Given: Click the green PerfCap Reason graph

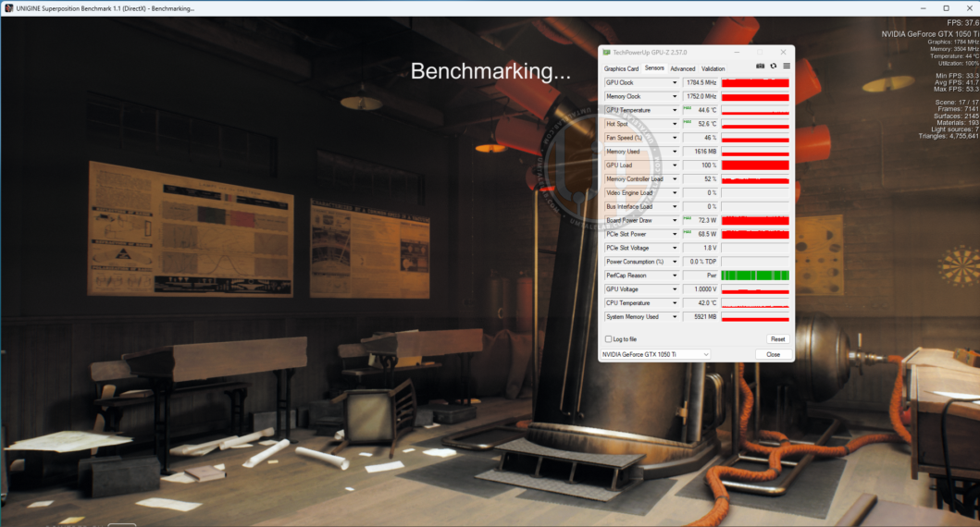Looking at the screenshot, I should click(755, 276).
